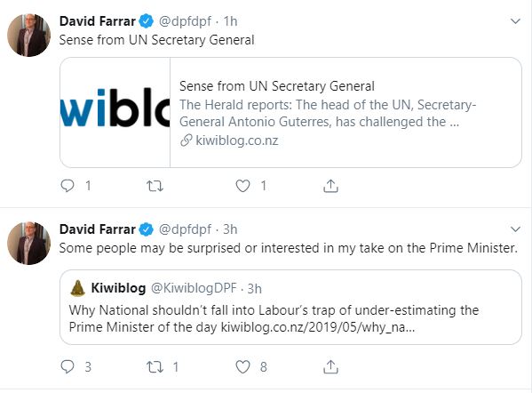This screenshot has width=532, height=393.
Task: Click the Kiwiblog logo card image
Action: click(x=115, y=112)
